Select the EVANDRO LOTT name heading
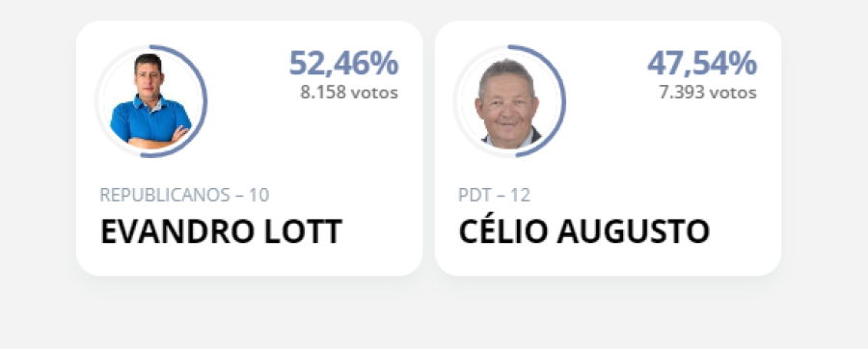868x349 pixels. coord(221,231)
